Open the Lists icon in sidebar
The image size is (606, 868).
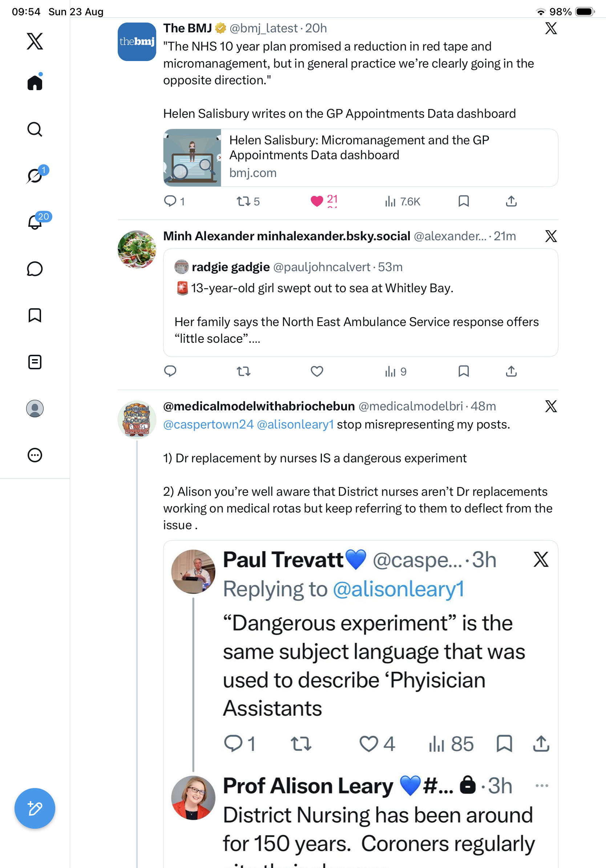coord(35,362)
